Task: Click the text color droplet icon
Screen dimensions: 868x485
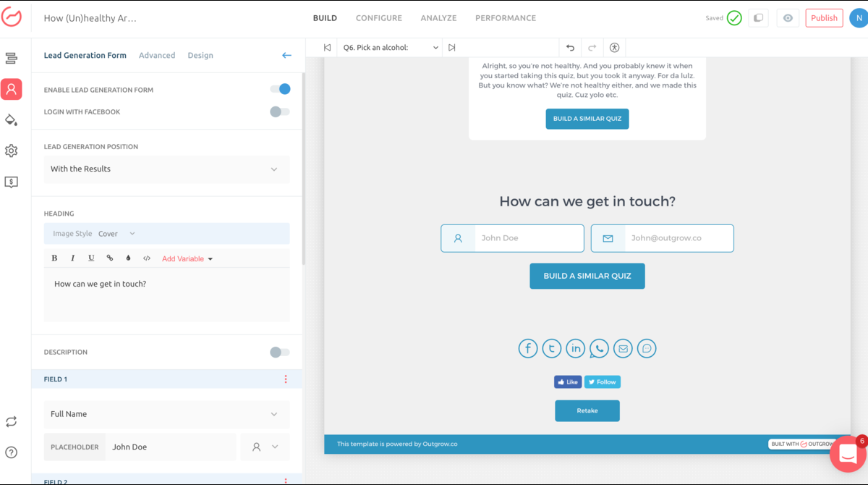Action: click(x=128, y=258)
